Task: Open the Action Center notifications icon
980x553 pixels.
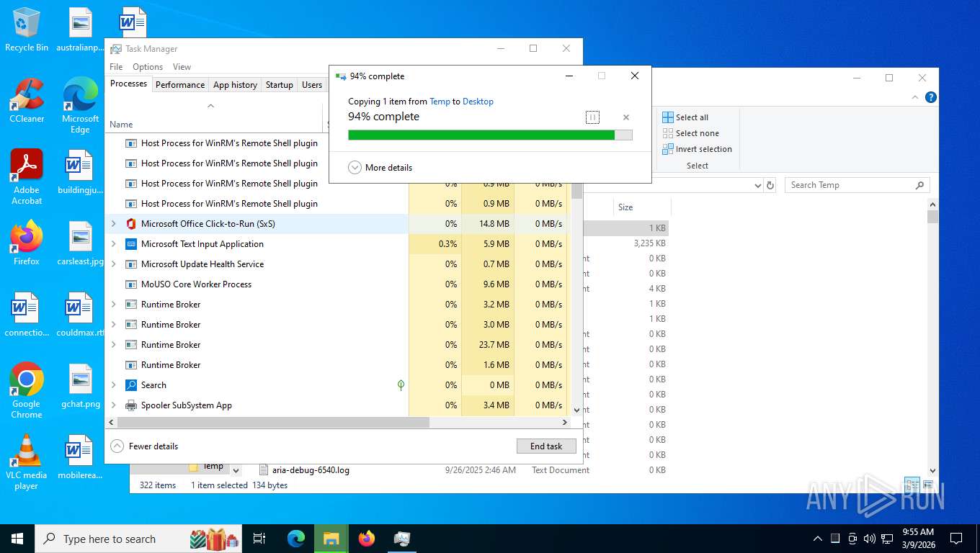Action: (956, 539)
